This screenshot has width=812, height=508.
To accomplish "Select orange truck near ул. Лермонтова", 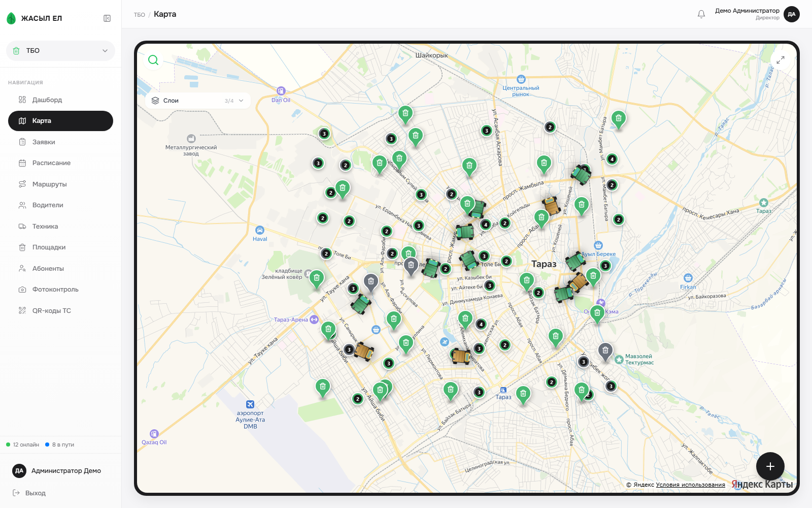I will 461,356.
